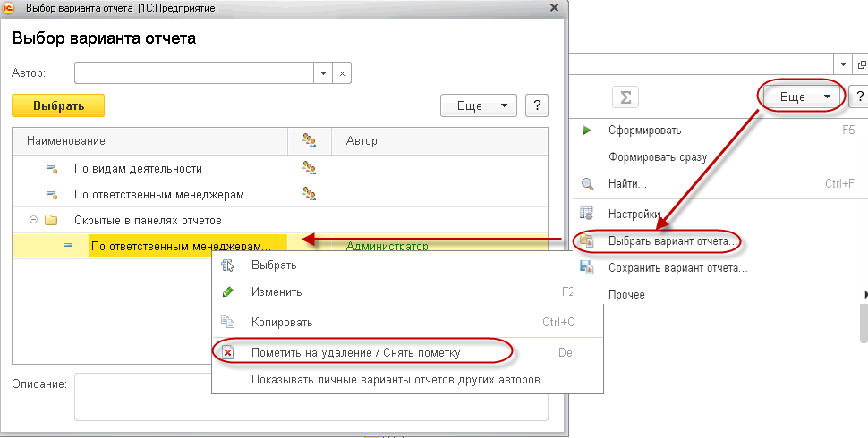Collapse the Скрытые в панелях отчетов folder

tap(34, 220)
